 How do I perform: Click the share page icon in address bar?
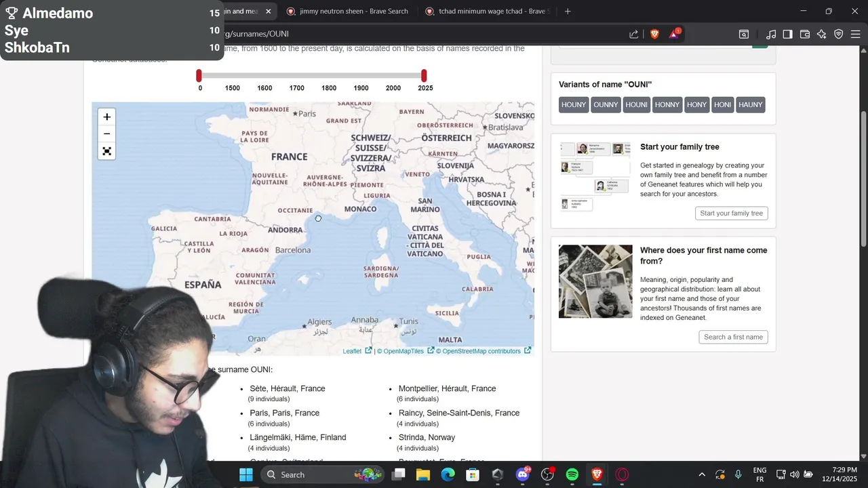(x=633, y=34)
